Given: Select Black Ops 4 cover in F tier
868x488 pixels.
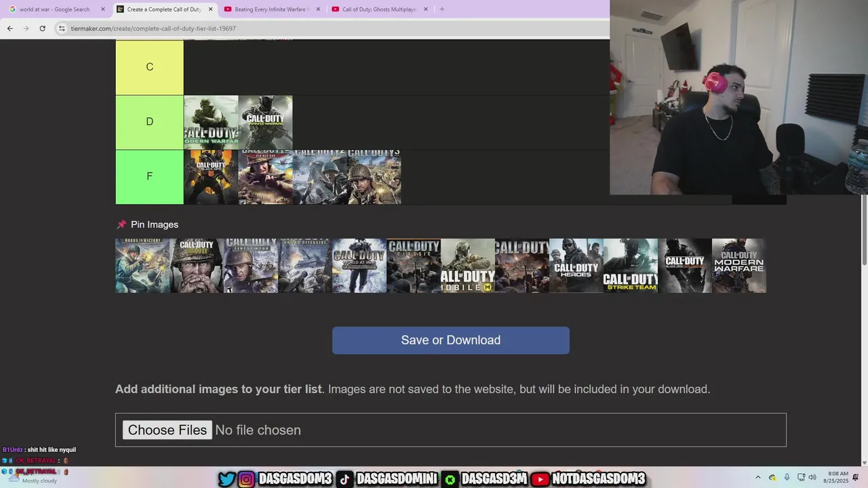Looking at the screenshot, I should click(211, 177).
